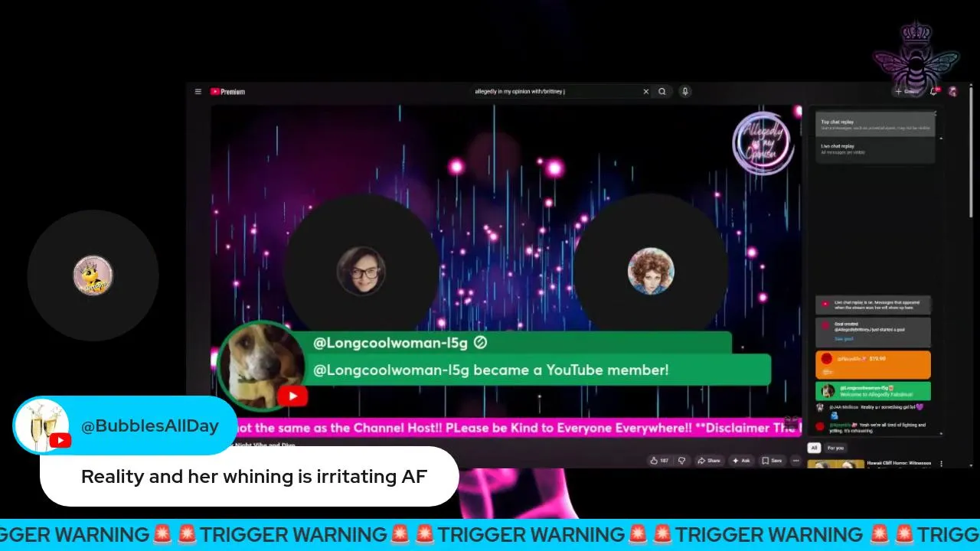Clear the search box text
This screenshot has width=980, height=551.
tap(645, 92)
